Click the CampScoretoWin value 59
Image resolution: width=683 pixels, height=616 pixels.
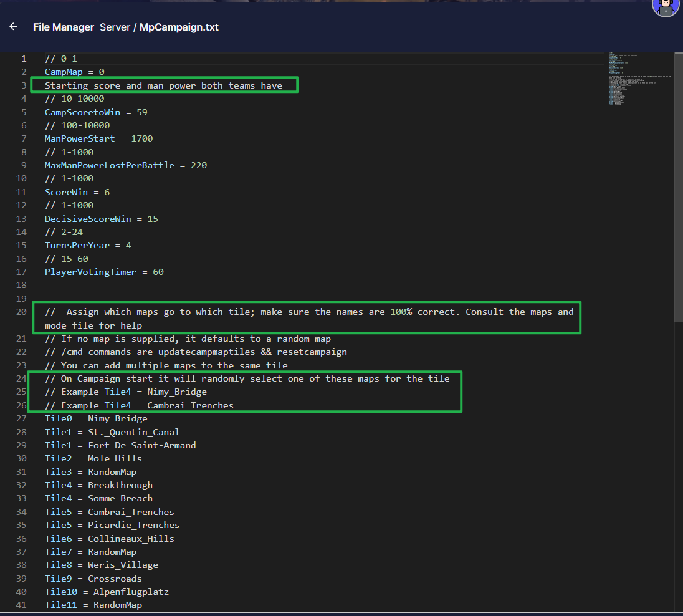(141, 112)
